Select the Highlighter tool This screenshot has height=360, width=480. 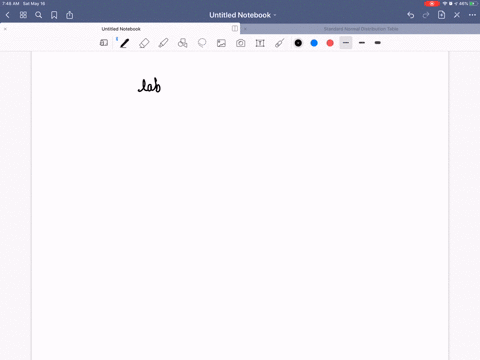coord(163,43)
